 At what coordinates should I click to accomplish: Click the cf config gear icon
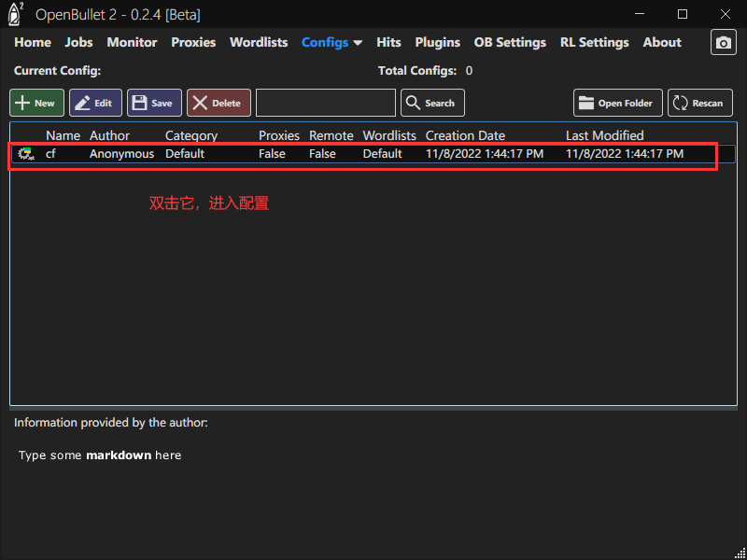coord(25,153)
